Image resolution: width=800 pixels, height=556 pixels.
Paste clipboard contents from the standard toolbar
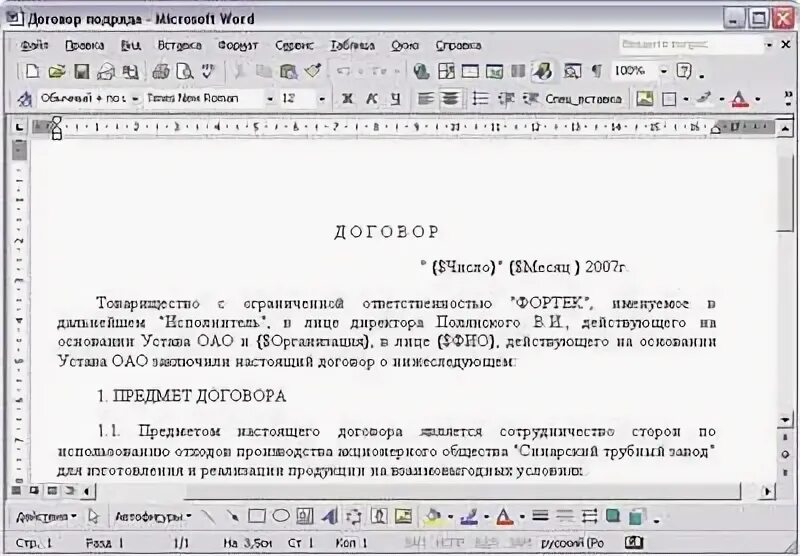point(288,71)
